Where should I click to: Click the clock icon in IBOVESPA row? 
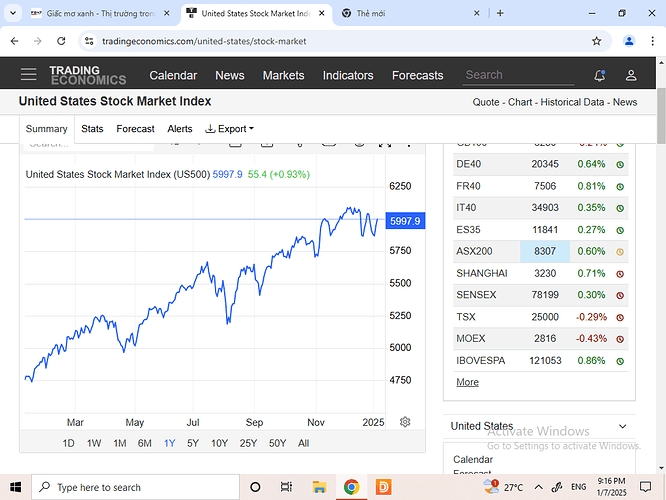[620, 361]
